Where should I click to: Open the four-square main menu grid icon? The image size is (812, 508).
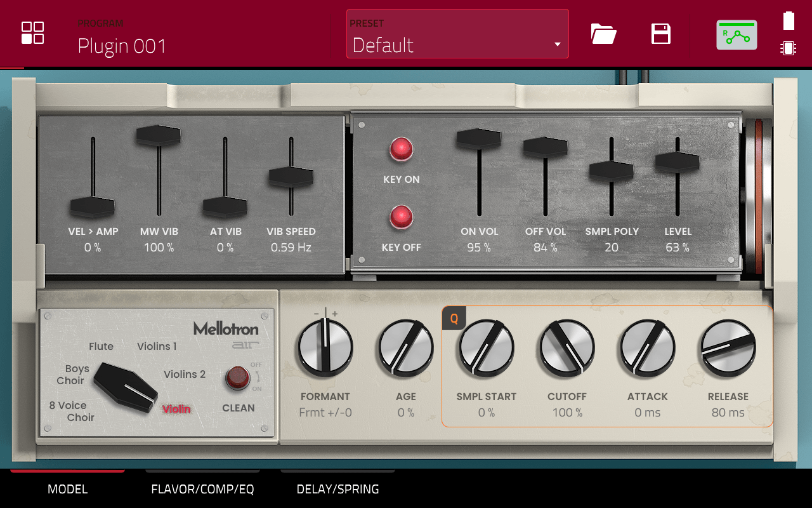pyautogui.click(x=32, y=33)
